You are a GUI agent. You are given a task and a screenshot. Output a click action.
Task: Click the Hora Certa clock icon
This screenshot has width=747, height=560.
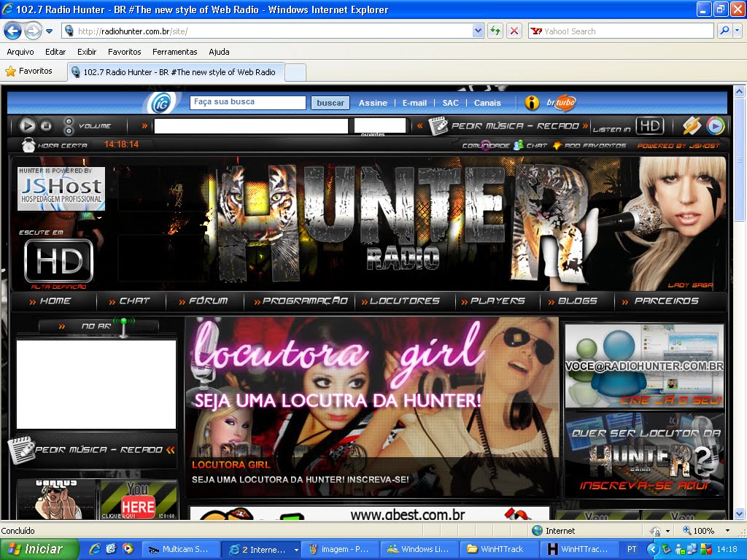click(28, 145)
